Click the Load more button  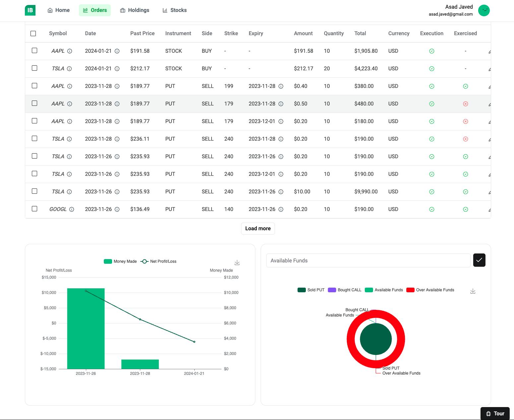[258, 229]
